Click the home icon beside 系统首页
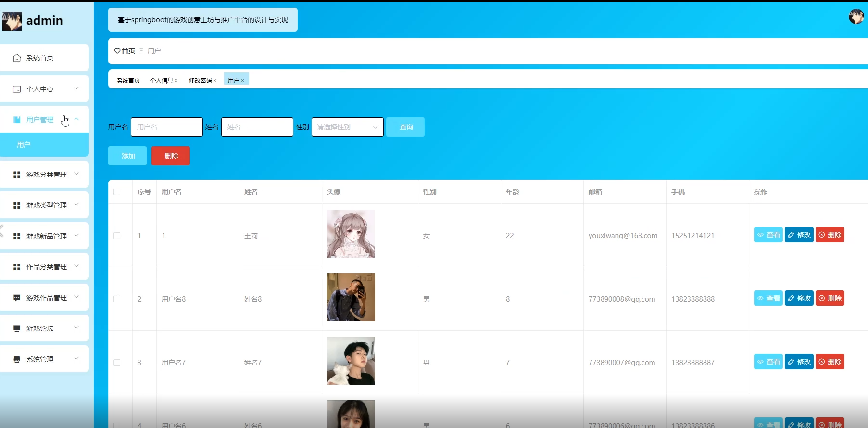 coord(17,58)
